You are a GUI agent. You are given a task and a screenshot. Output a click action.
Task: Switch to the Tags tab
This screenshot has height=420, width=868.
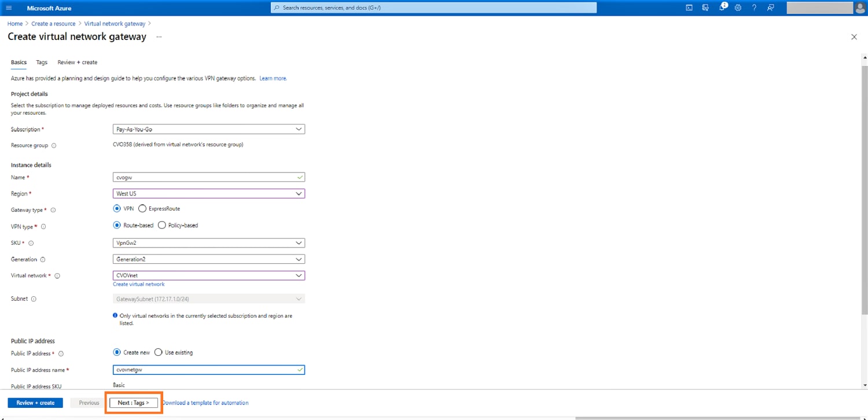coord(42,62)
